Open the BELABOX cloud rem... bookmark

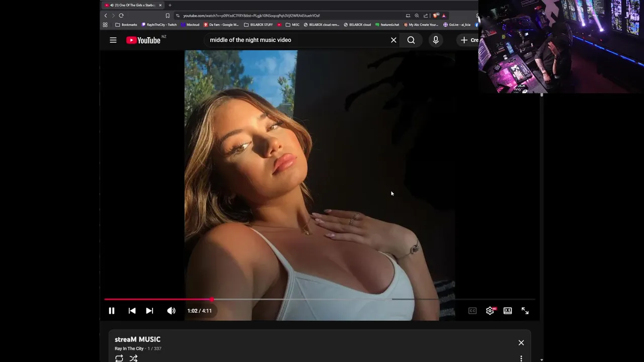coord(321,25)
